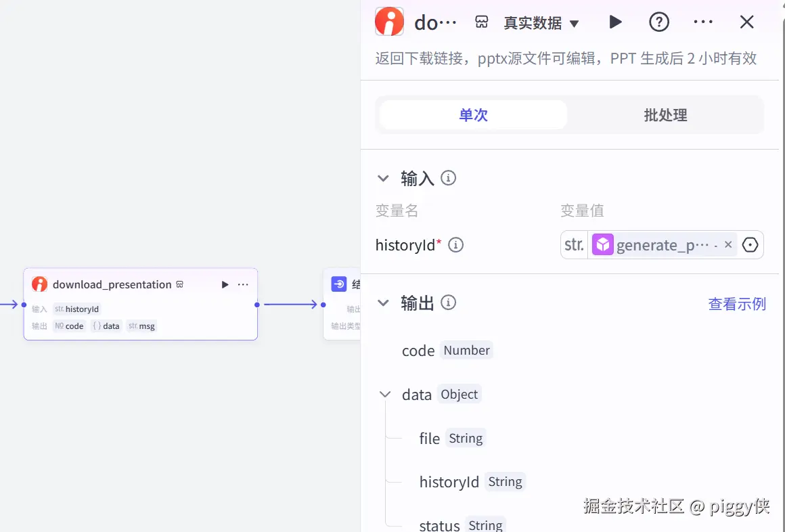
Task: Show info for historyId variable
Action: 455,245
